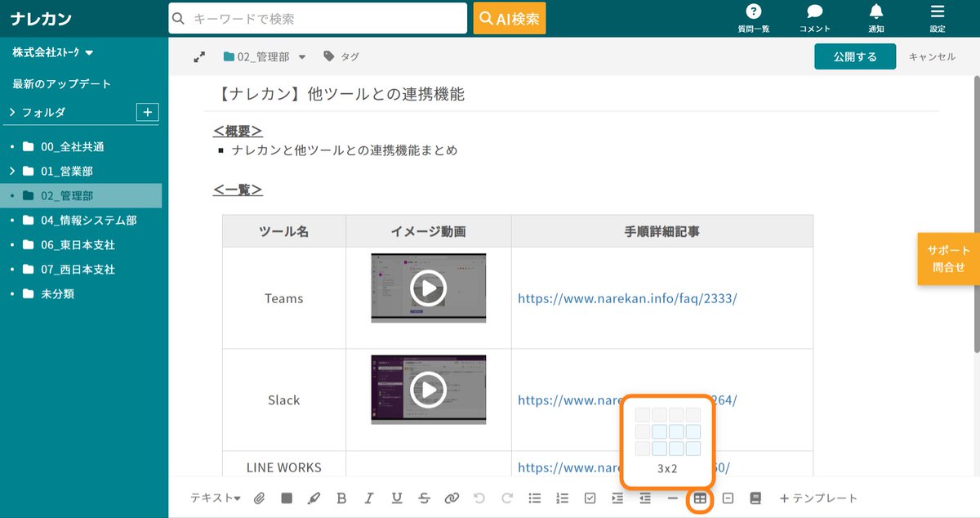The image size is (980, 518).
Task: Open the テンプレート template button
Action: 818,498
